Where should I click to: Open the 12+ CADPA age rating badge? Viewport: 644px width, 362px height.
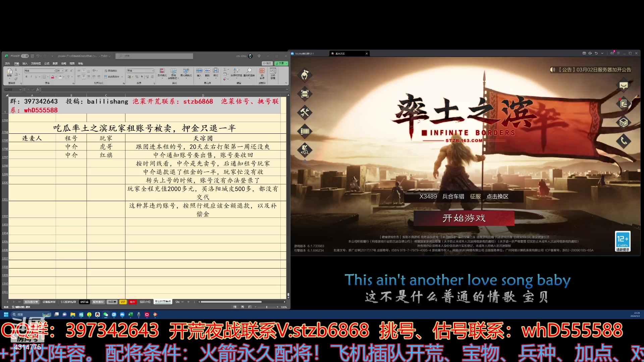point(623,241)
